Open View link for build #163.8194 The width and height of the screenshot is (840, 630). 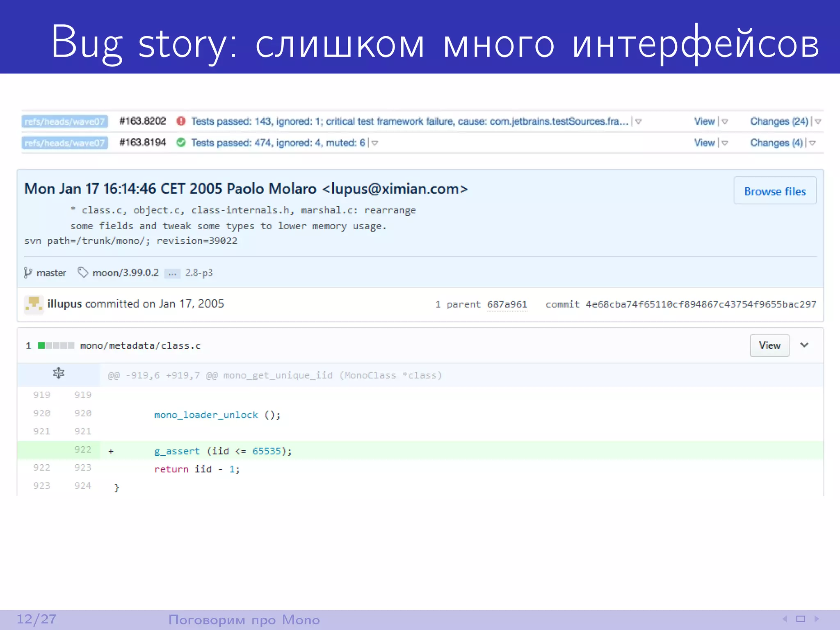point(704,143)
